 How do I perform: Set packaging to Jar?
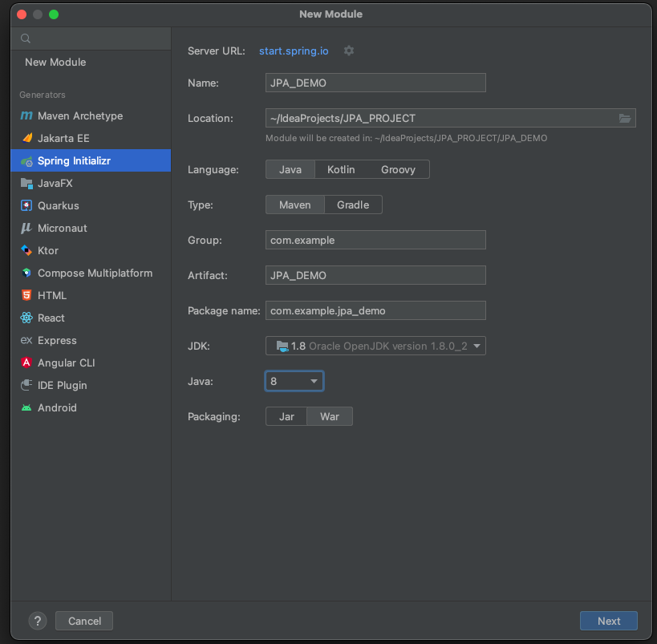click(x=286, y=416)
